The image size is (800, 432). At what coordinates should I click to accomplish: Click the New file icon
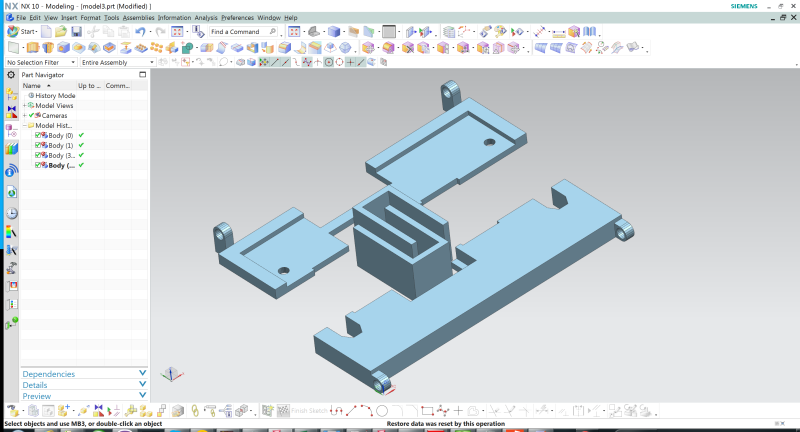click(x=46, y=32)
